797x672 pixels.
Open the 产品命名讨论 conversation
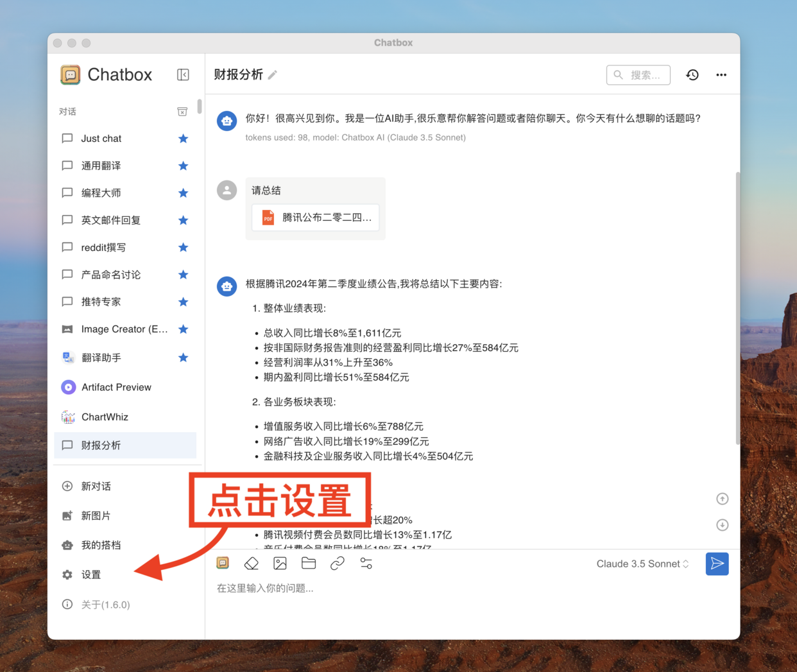coord(125,275)
